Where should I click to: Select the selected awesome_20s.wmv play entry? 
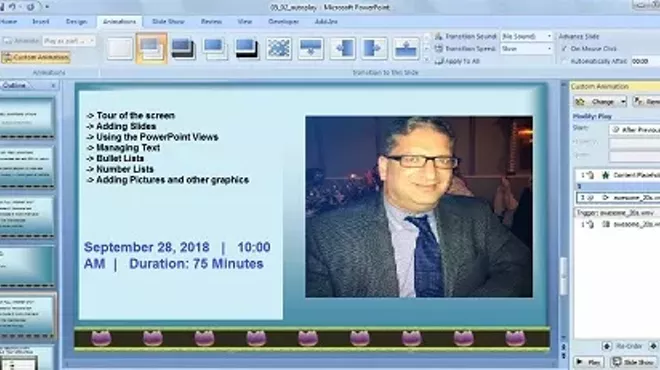(617, 197)
